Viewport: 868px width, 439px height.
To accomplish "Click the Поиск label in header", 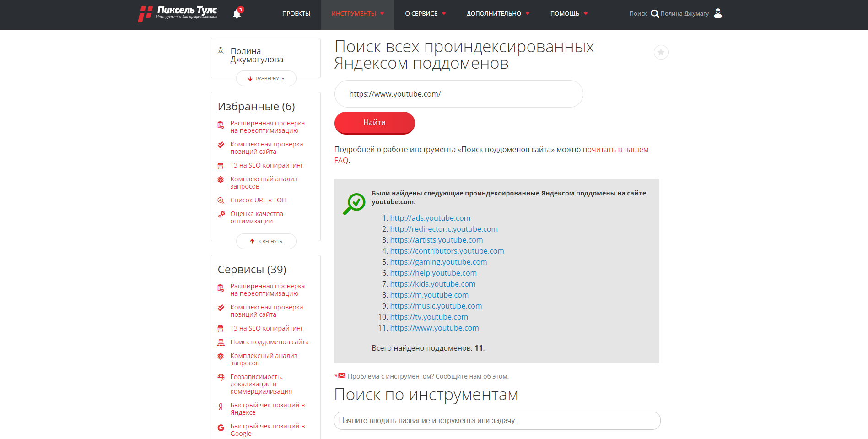I will pyautogui.click(x=638, y=14).
